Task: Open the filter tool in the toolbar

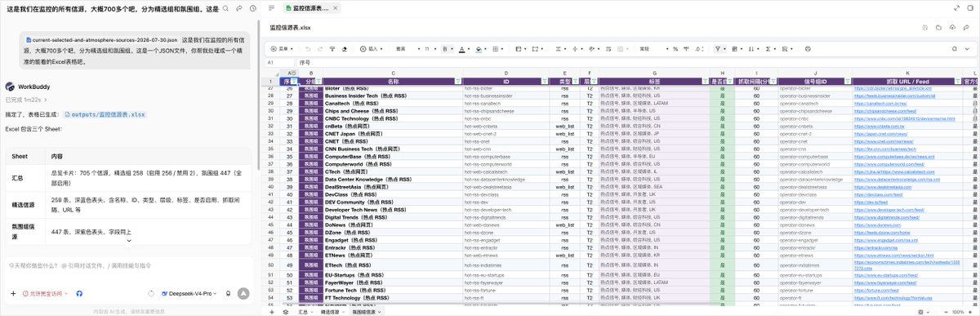Action: (x=718, y=48)
